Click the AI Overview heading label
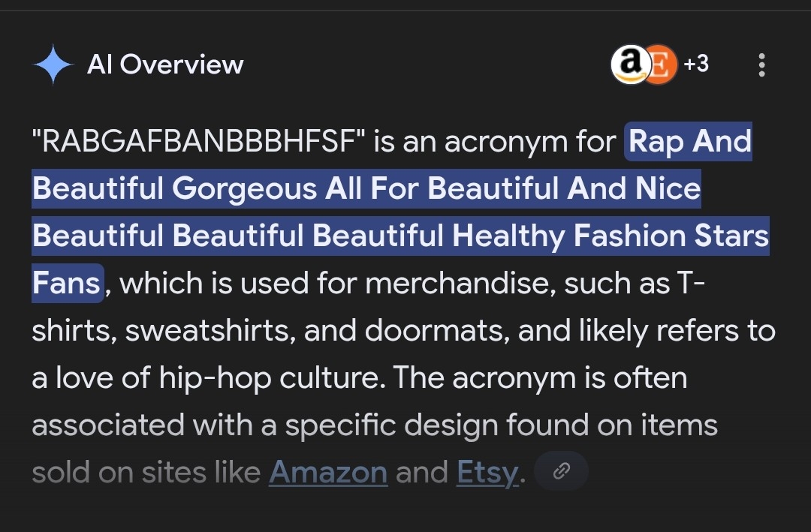Image resolution: width=811 pixels, height=532 pixels. click(165, 65)
